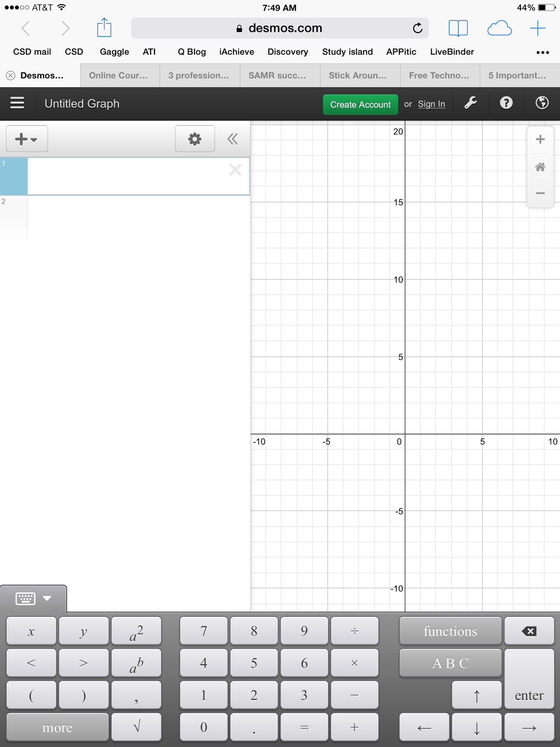Tap the a to the b exponent key

(136, 663)
